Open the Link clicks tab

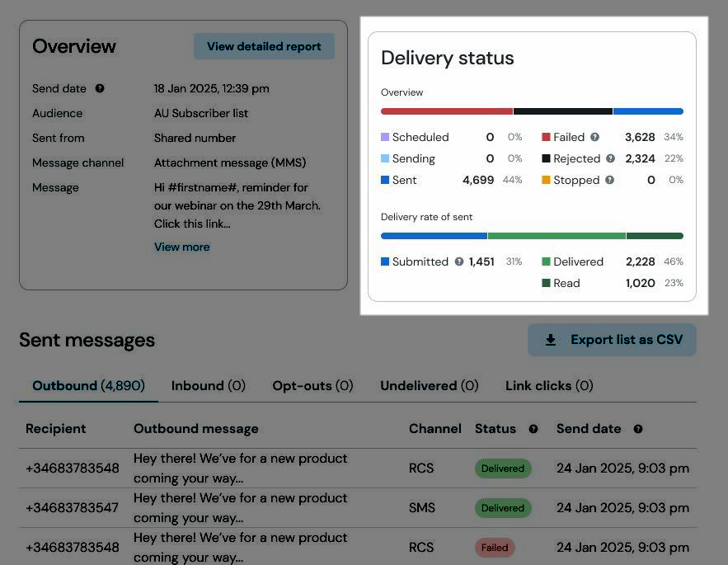click(x=549, y=386)
